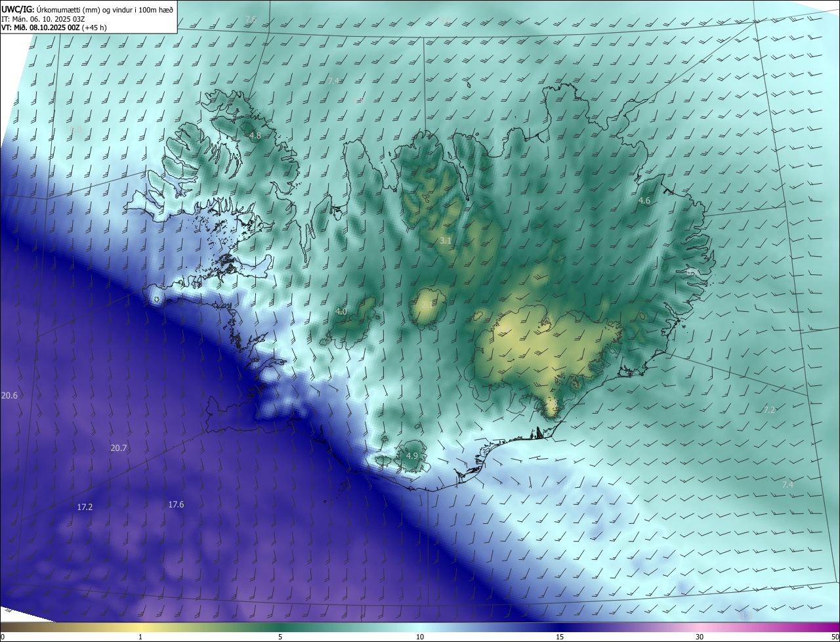Click the '30' tick label on the colour scale
Viewport: 840px width, 642px height.
[700, 637]
